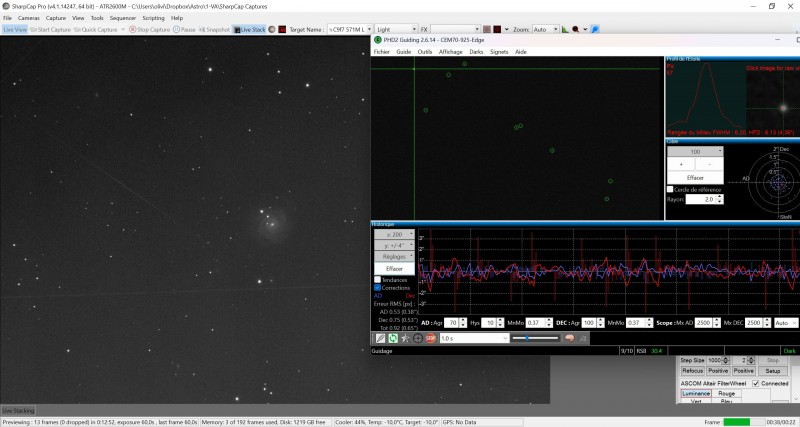Click the histogram icon after the Zoom box
Image resolution: width=800 pixels, height=427 pixels.
pyautogui.click(x=565, y=30)
